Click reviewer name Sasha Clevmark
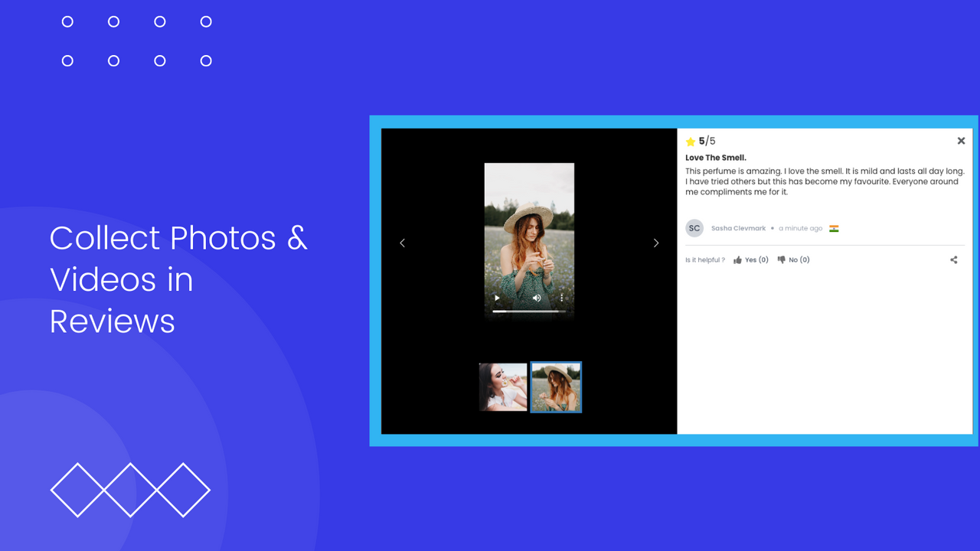 tap(738, 228)
